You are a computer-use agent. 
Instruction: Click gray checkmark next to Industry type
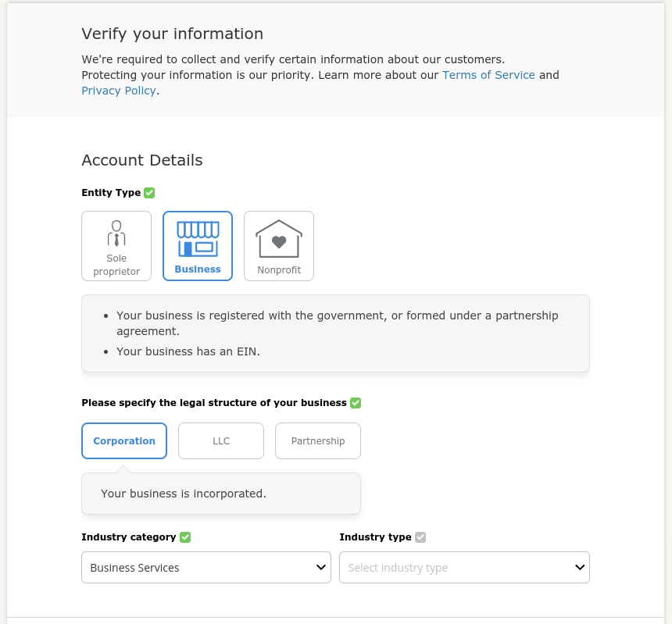(420, 537)
